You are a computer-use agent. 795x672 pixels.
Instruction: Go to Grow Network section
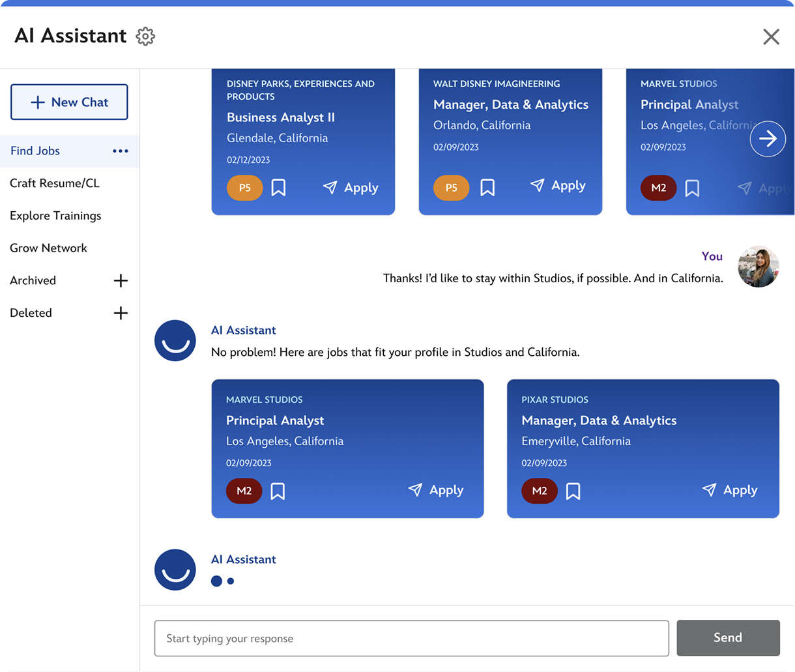[x=48, y=248]
